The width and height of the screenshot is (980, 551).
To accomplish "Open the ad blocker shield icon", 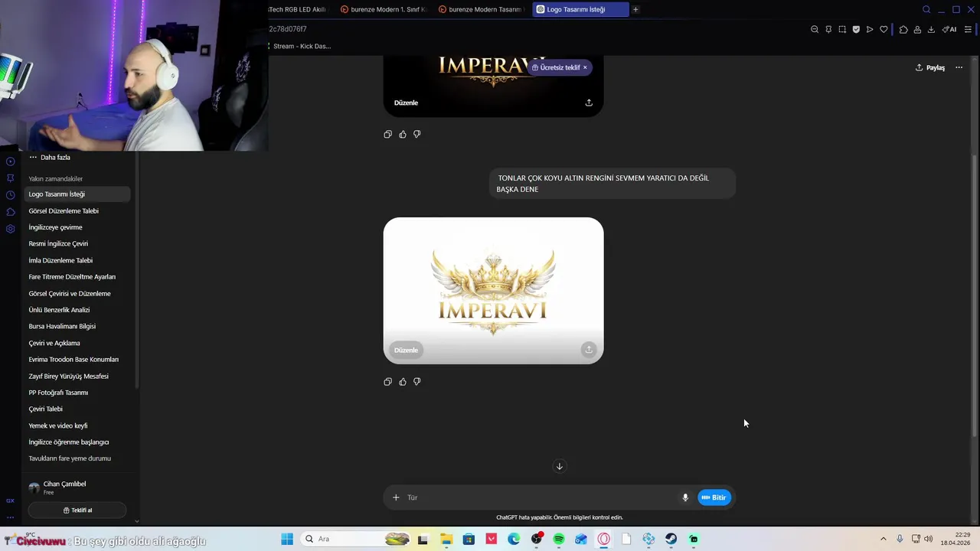I will (856, 29).
